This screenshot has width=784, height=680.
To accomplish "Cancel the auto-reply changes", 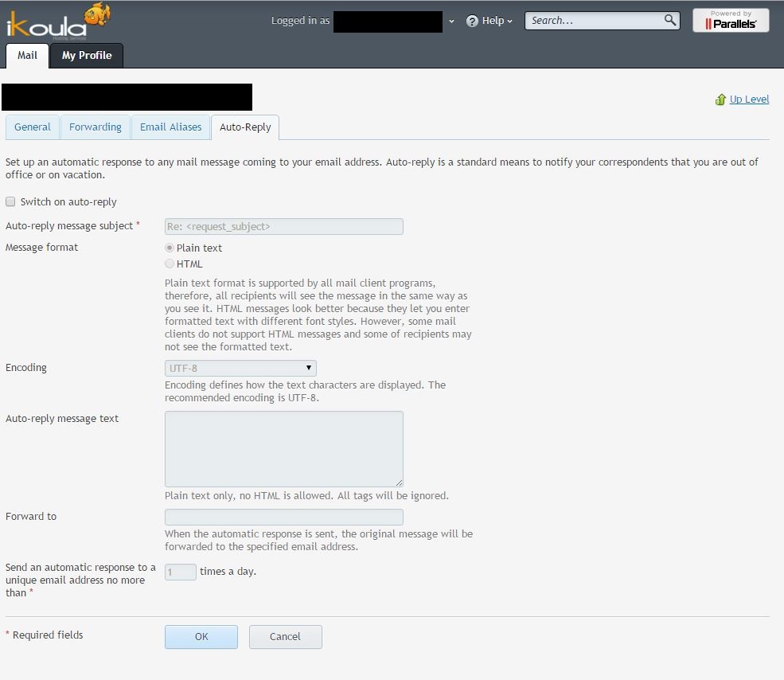I will (285, 636).
